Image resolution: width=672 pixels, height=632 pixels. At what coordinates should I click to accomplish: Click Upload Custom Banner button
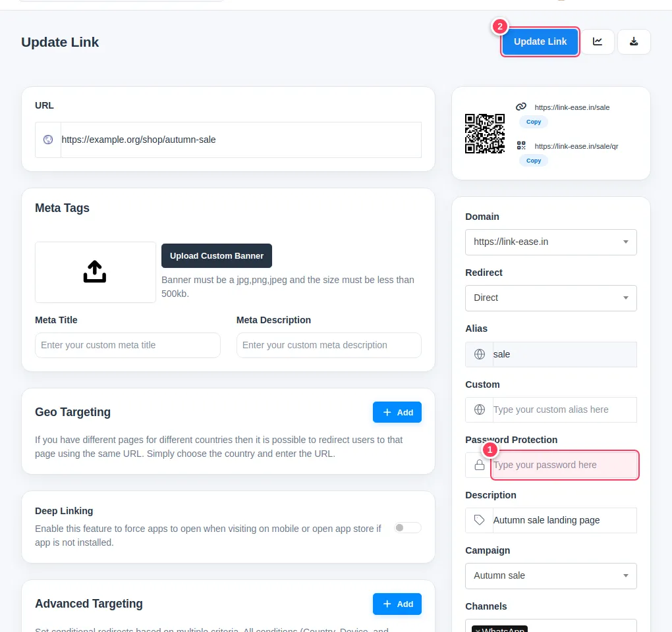tap(217, 255)
